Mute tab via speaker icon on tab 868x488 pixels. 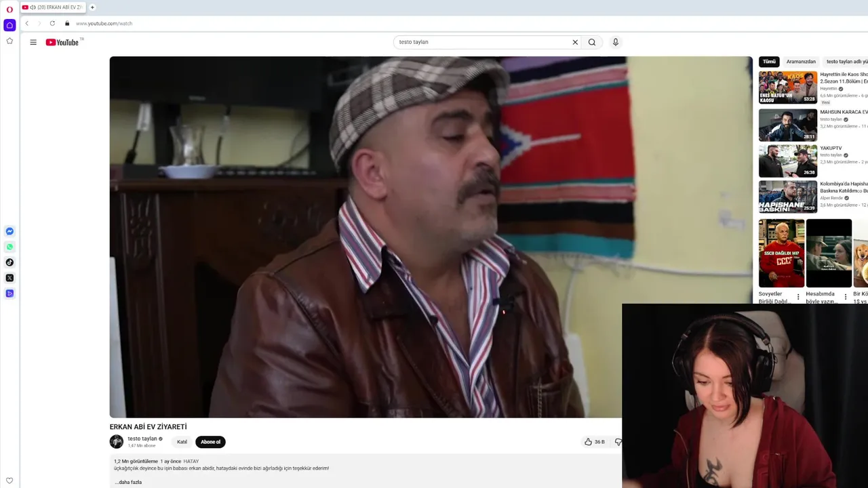(x=33, y=7)
